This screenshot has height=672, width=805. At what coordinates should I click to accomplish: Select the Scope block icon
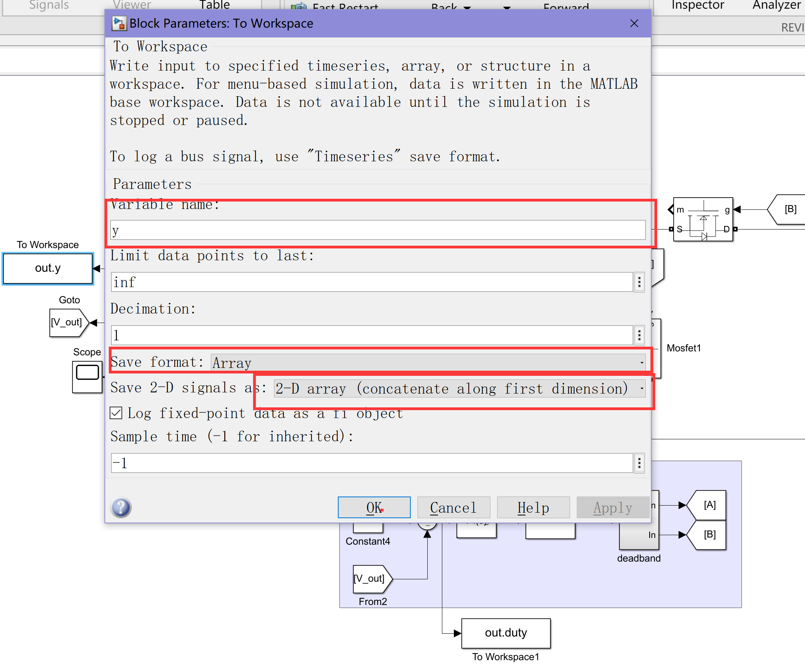[x=87, y=377]
